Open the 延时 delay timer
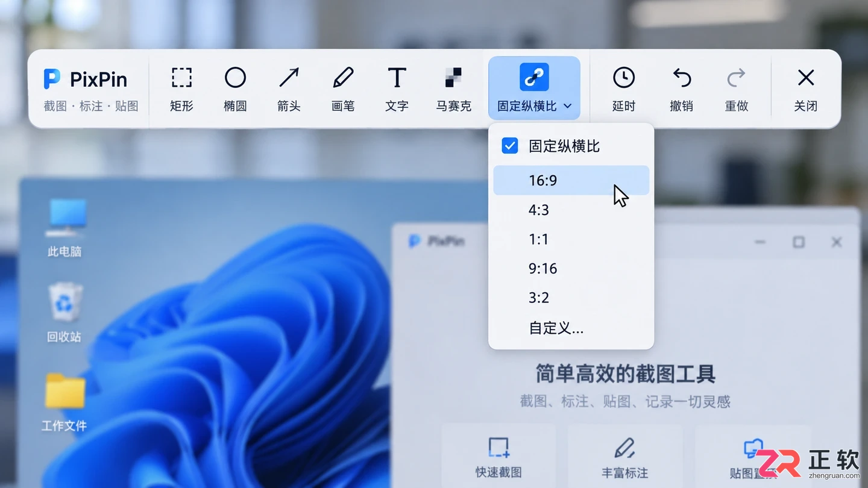868x488 pixels. (624, 89)
